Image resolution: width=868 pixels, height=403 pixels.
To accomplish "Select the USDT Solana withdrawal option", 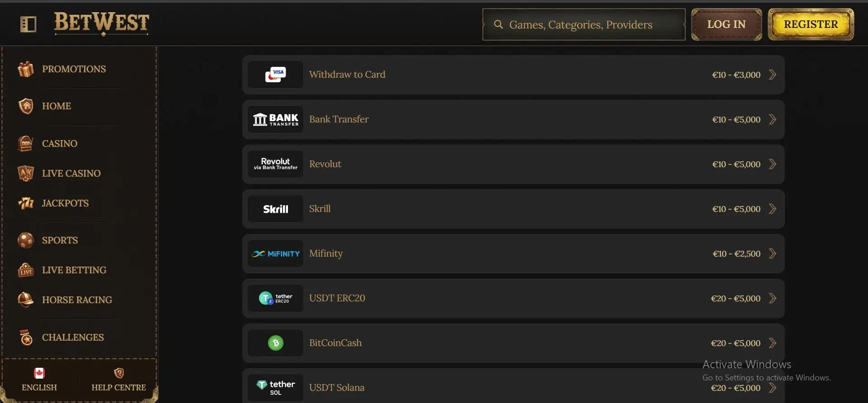I will point(514,386).
